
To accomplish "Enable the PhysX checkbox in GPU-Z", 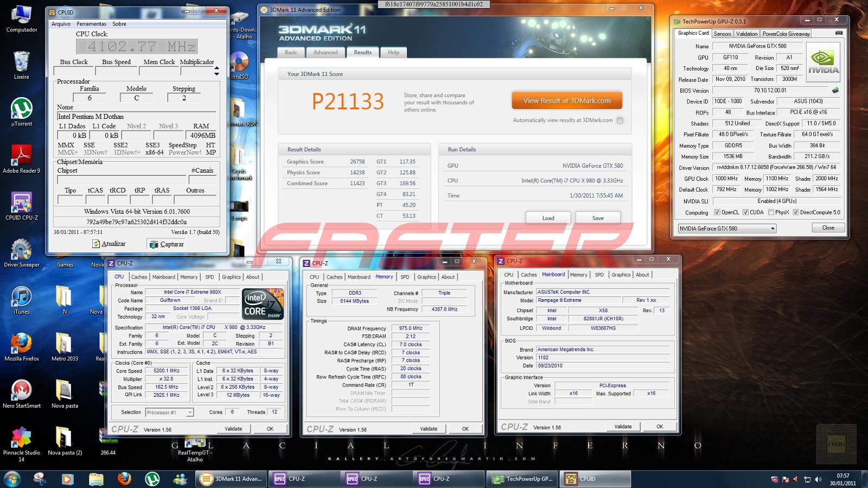I will coord(771,212).
